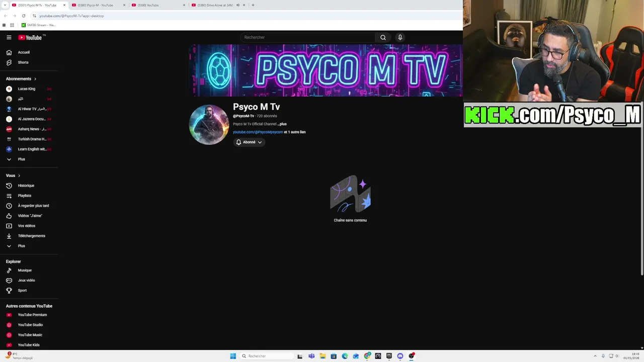Click "et 1 autre lien" text
Screen dimensions: 644x362
click(295, 132)
